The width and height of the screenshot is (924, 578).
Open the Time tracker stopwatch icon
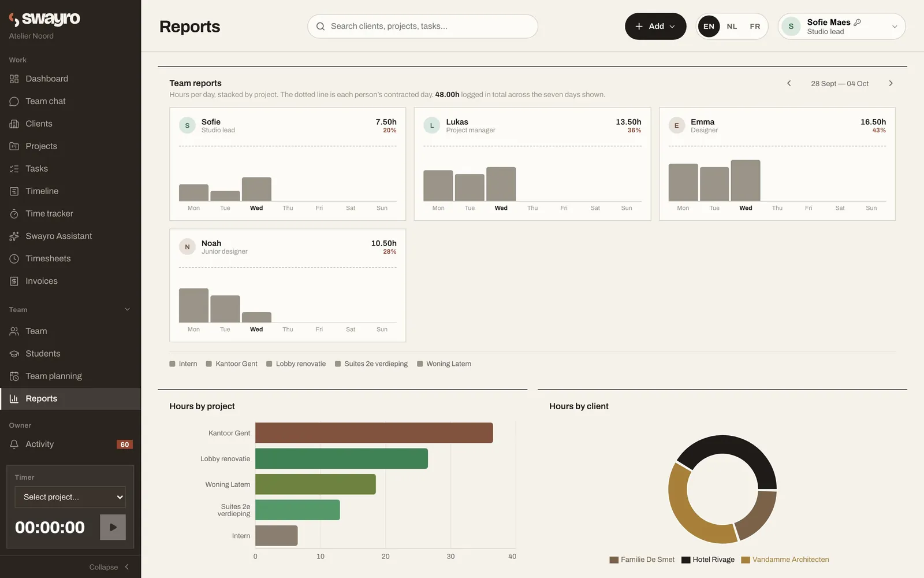[x=14, y=214]
